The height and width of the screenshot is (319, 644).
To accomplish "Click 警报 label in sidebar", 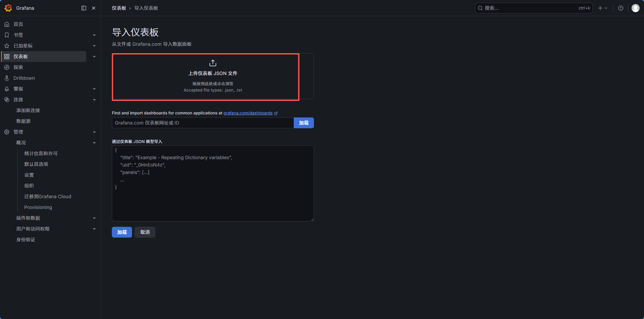I will [x=18, y=89].
